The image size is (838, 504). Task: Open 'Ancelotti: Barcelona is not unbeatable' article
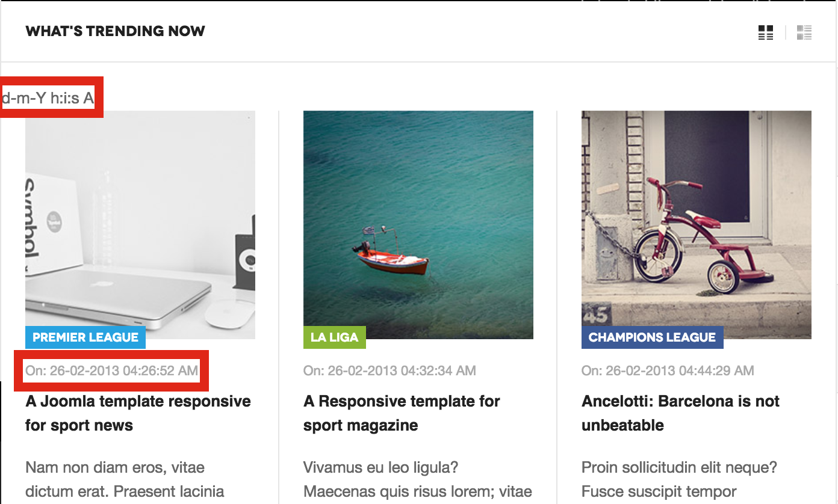coord(681,413)
